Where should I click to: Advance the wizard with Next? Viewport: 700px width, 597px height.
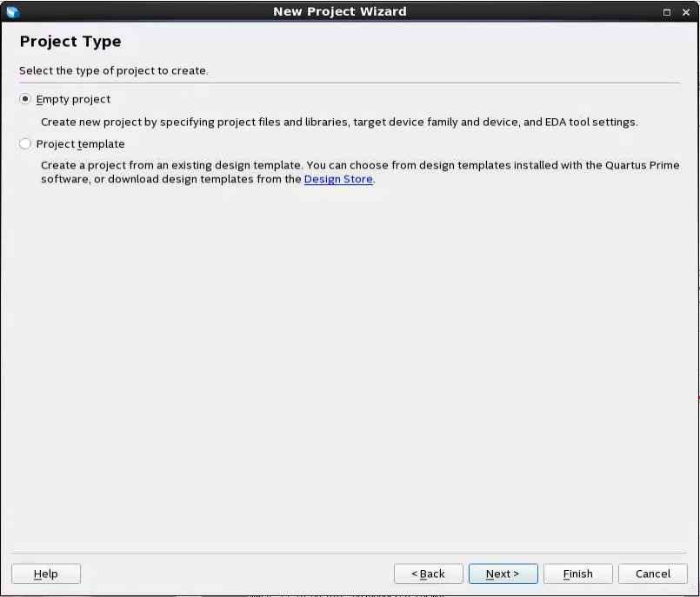tap(503, 574)
